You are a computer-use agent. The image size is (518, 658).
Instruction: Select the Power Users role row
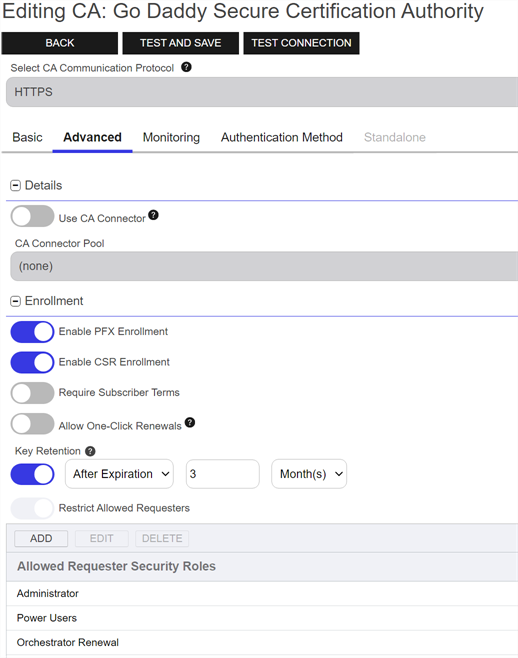pos(262,618)
